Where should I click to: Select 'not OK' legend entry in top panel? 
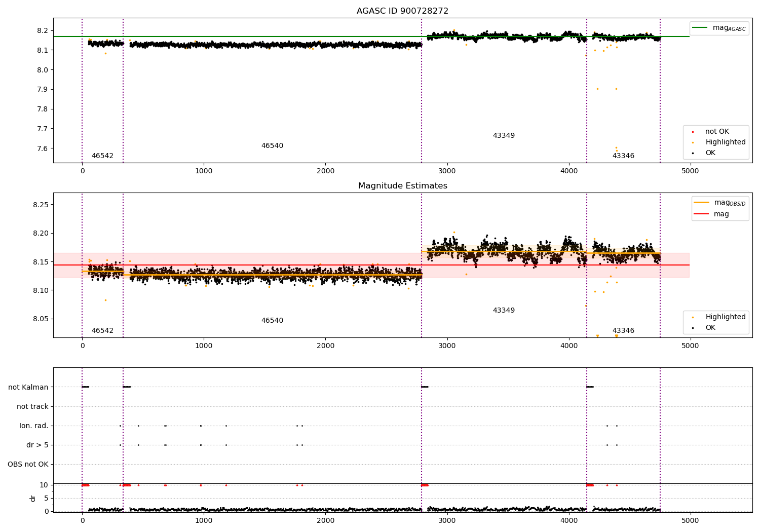717,132
